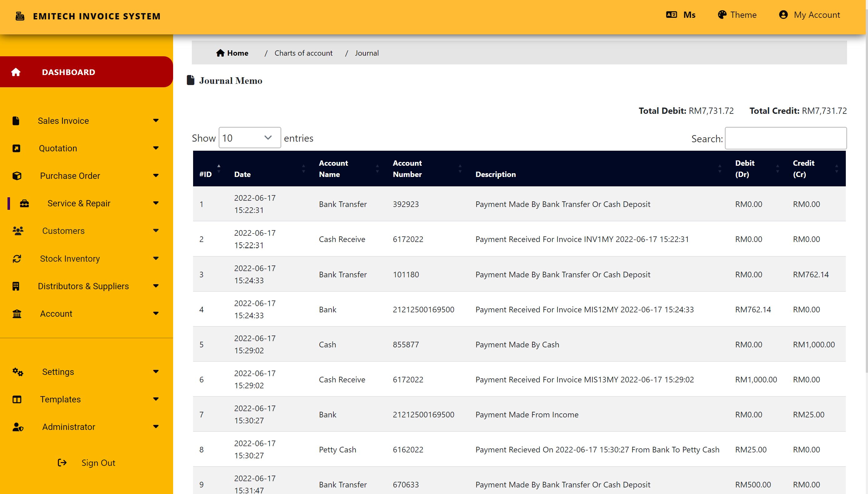868x494 pixels.
Task: Click the Sign Out arrow icon
Action: click(x=62, y=462)
